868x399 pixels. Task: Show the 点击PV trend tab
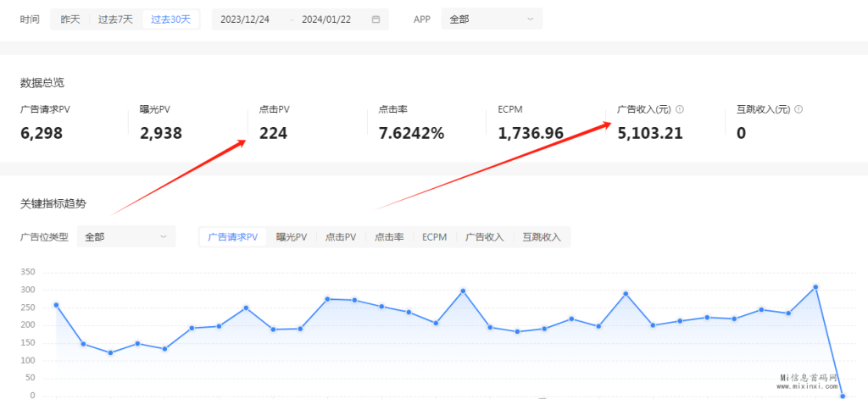341,237
